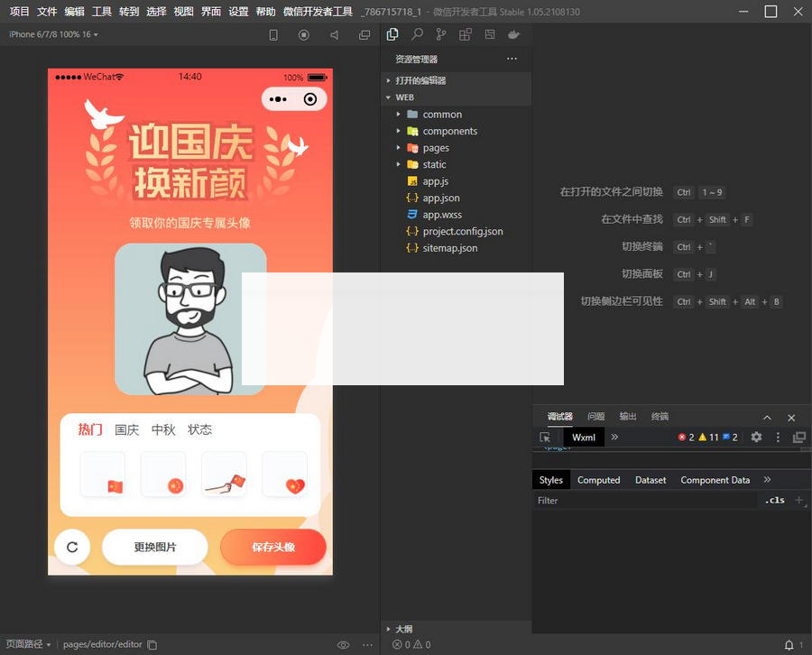Image resolution: width=812 pixels, height=655 pixels.
Task: Switch to the Computed tab in debugger
Action: click(598, 480)
